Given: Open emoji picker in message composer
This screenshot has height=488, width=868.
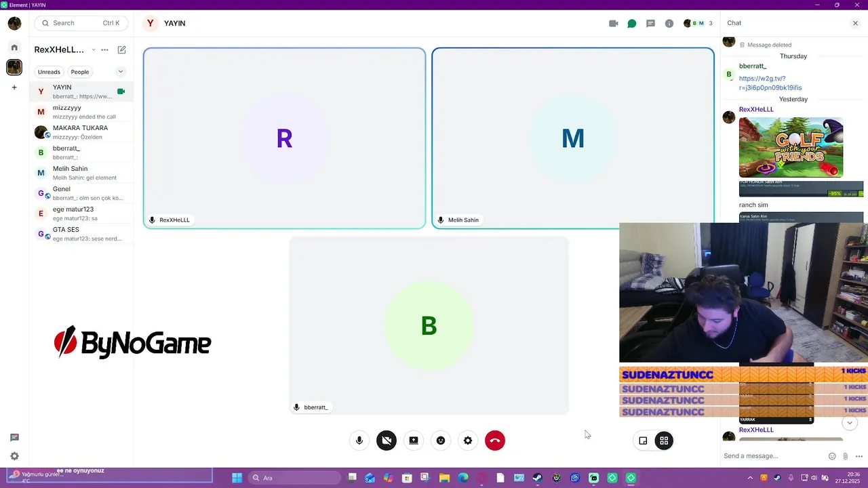Looking at the screenshot, I should pyautogui.click(x=832, y=456).
